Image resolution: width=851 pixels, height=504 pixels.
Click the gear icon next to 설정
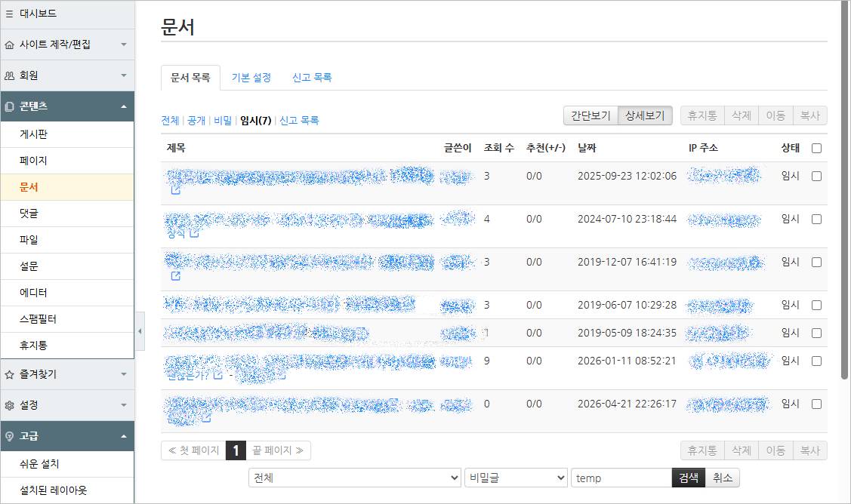9,405
